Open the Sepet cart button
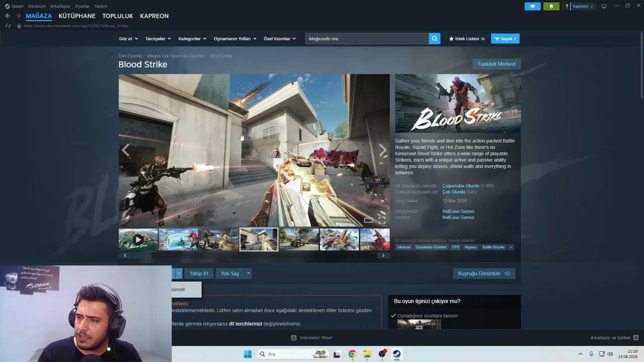The height and width of the screenshot is (362, 644). [505, 39]
